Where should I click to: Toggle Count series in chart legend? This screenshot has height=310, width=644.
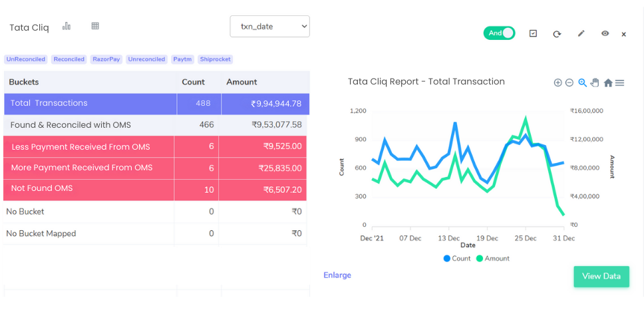coord(456,259)
